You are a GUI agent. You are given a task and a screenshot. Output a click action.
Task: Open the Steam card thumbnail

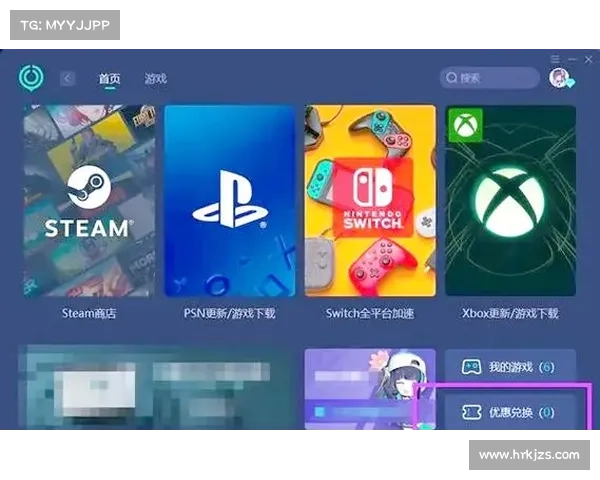(x=90, y=201)
